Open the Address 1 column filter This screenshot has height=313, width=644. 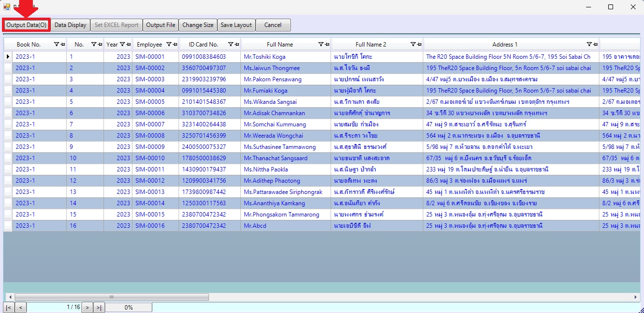click(589, 45)
